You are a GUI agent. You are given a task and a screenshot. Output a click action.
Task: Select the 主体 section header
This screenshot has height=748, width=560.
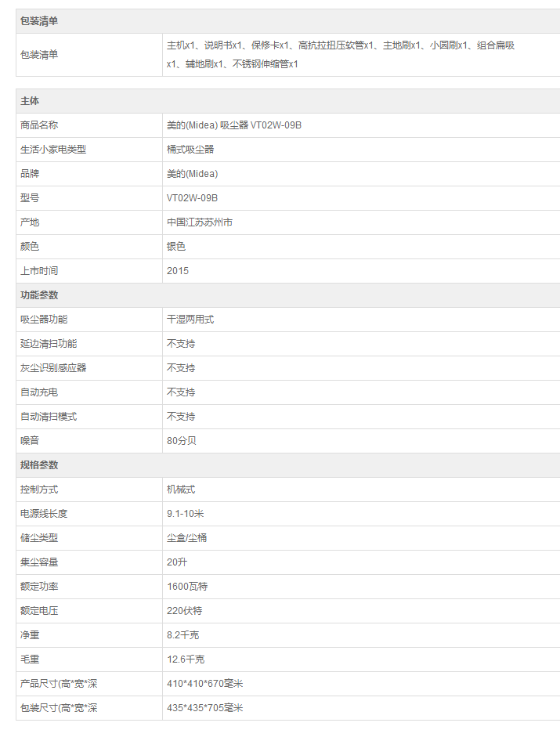pos(30,101)
